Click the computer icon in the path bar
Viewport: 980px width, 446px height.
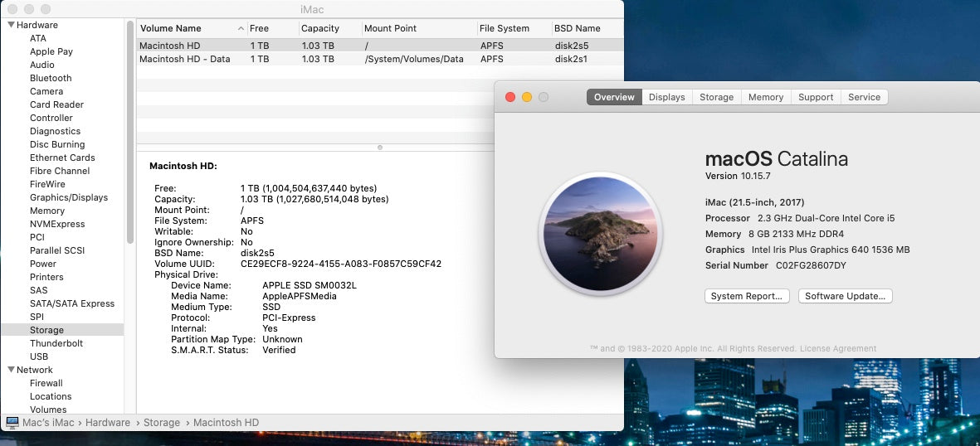click(x=12, y=423)
